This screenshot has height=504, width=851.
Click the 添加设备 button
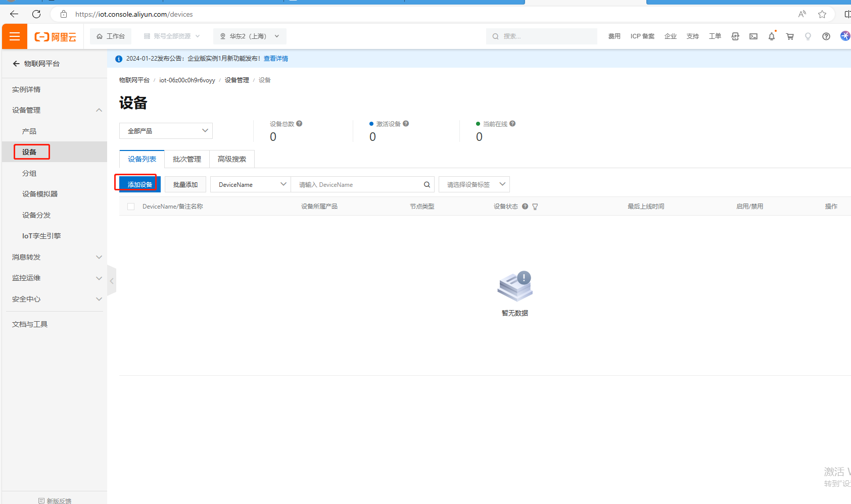pyautogui.click(x=139, y=185)
